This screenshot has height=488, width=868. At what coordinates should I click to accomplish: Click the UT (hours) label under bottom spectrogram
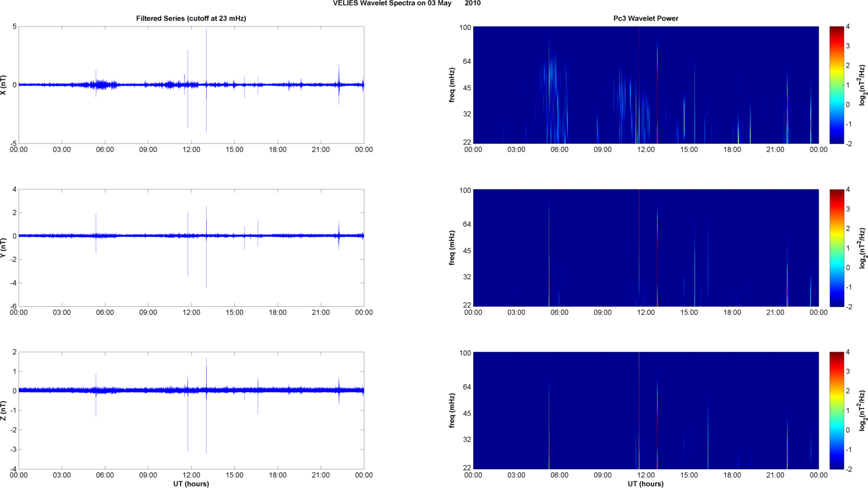(646, 484)
